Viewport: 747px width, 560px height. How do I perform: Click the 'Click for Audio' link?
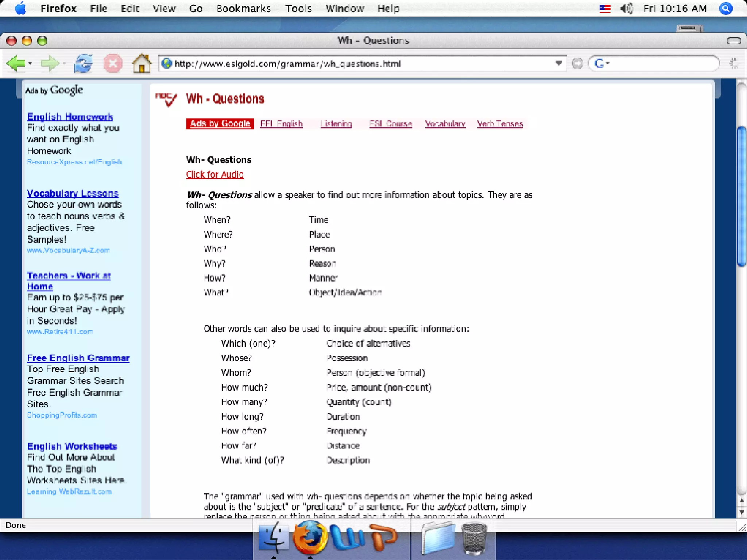click(214, 175)
